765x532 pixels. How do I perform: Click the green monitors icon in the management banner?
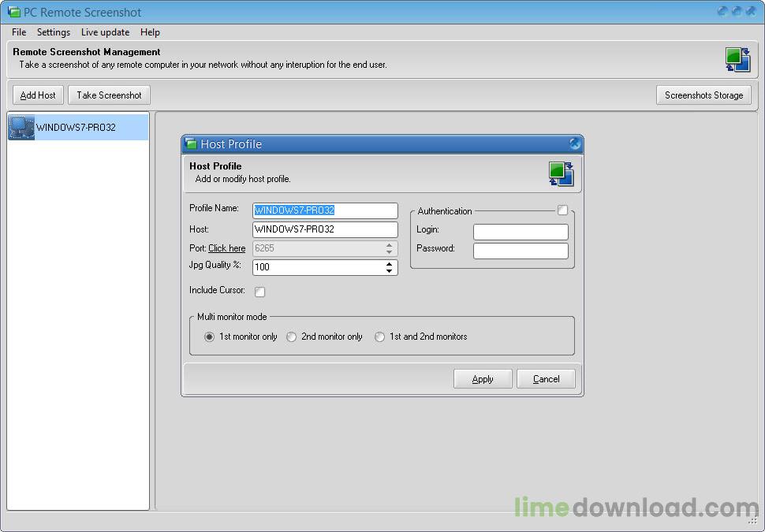tap(737, 59)
